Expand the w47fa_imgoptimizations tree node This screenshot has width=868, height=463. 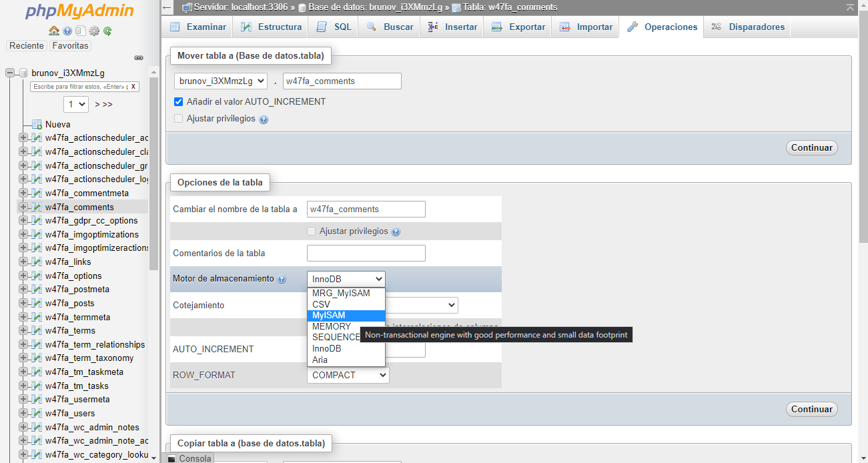coord(23,234)
